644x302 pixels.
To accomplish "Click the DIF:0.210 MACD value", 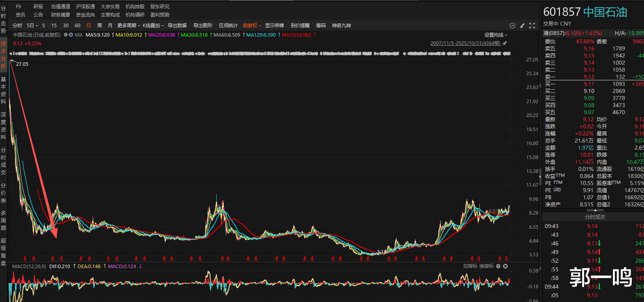I will pyautogui.click(x=60, y=267).
